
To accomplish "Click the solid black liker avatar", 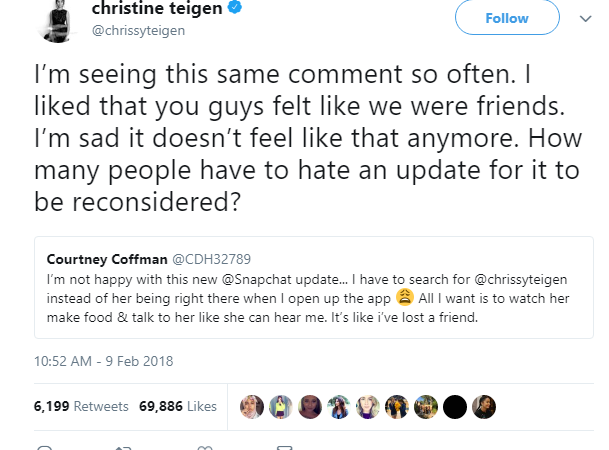I will click(x=455, y=406).
